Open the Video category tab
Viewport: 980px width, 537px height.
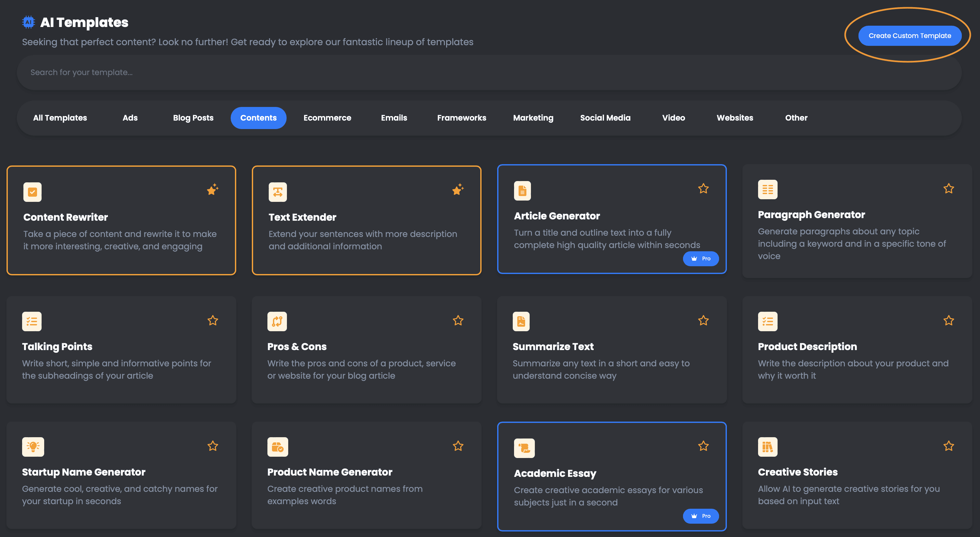coord(673,118)
